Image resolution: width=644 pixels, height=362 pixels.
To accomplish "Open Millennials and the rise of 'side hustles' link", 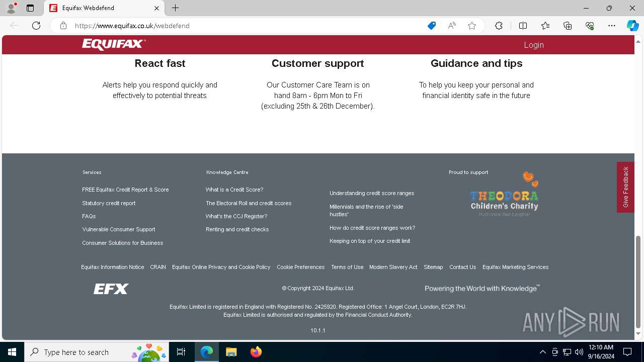I will (x=366, y=210).
